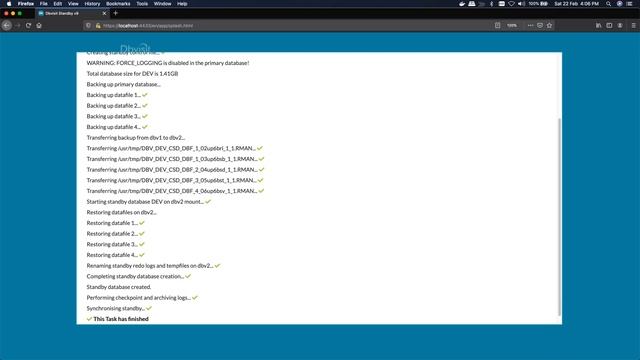Click 'Performing checkpoint and archiving logs...' line
The width and height of the screenshot is (640, 360).
[142, 298]
